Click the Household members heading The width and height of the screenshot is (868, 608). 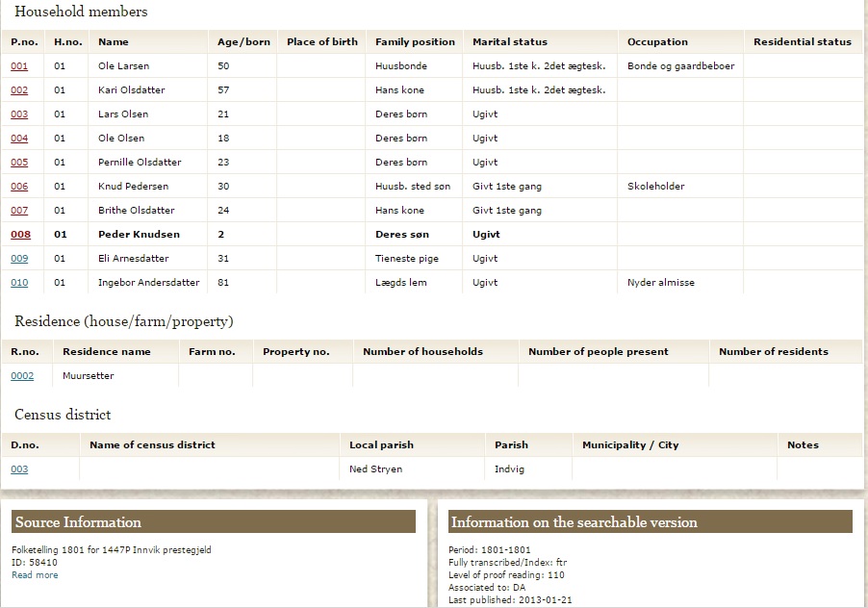81,12
